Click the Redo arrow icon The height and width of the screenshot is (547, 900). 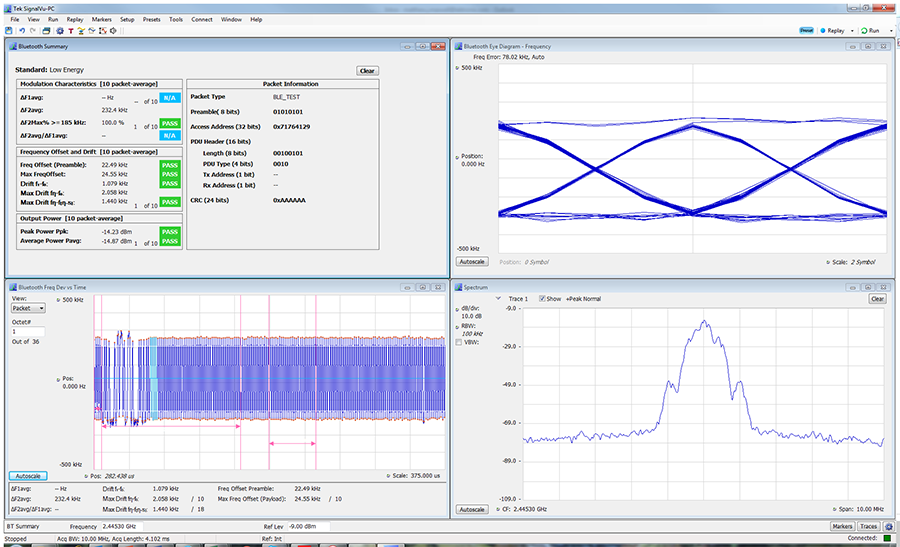point(31,31)
